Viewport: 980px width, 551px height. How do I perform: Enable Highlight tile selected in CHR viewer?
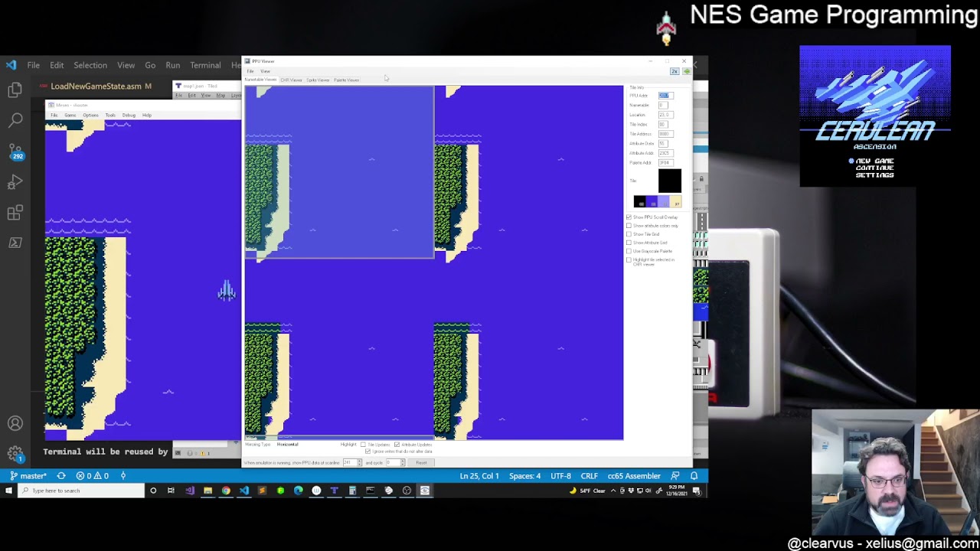point(629,260)
